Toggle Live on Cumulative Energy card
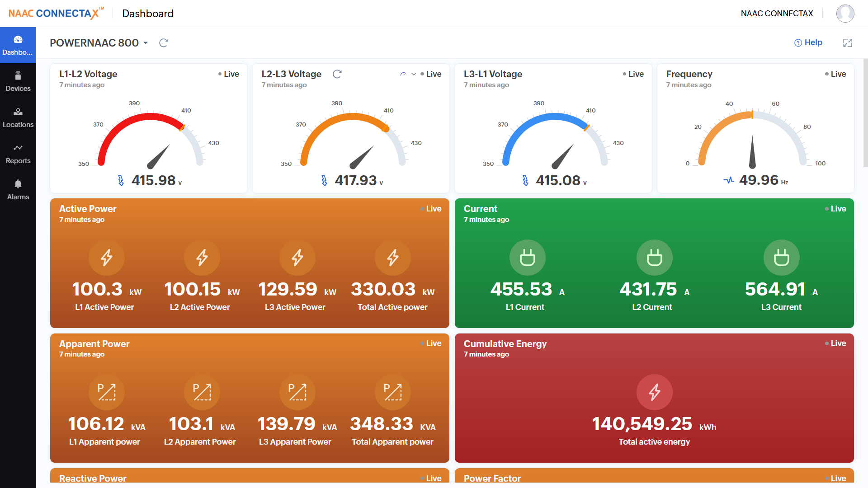The image size is (868, 488). (x=837, y=343)
